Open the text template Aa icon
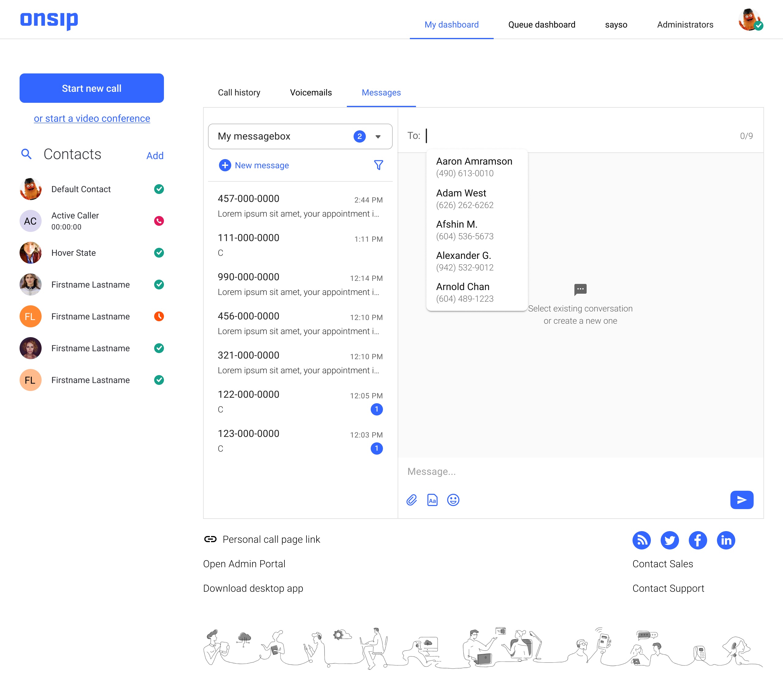The image size is (783, 700). (x=432, y=500)
